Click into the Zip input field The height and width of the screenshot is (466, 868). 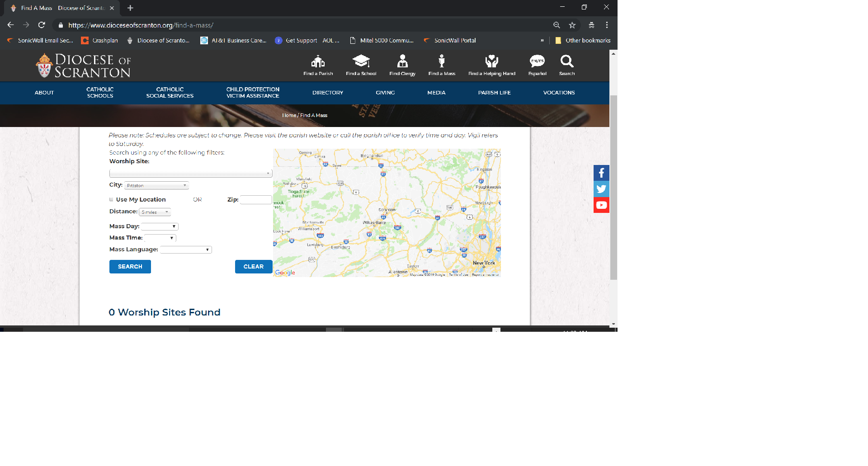256,200
